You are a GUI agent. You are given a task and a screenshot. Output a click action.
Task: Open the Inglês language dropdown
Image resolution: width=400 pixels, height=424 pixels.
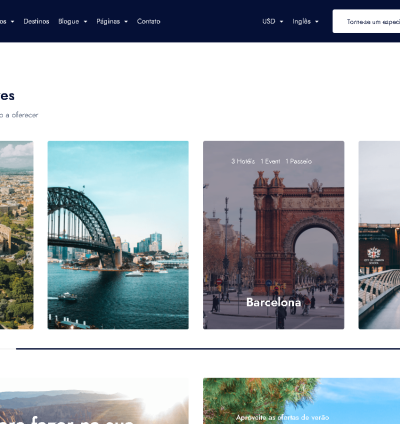[305, 21]
